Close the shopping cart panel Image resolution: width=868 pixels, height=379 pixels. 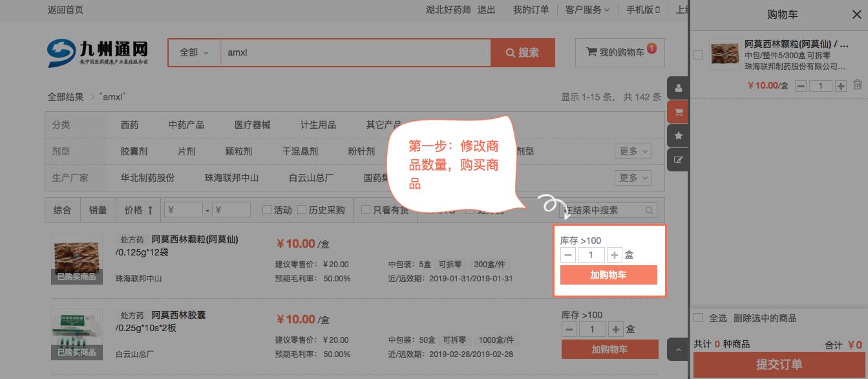pos(856,14)
